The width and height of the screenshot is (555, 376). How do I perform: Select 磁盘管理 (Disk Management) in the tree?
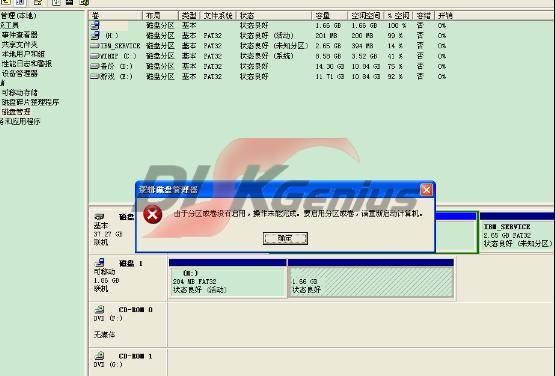click(x=16, y=112)
